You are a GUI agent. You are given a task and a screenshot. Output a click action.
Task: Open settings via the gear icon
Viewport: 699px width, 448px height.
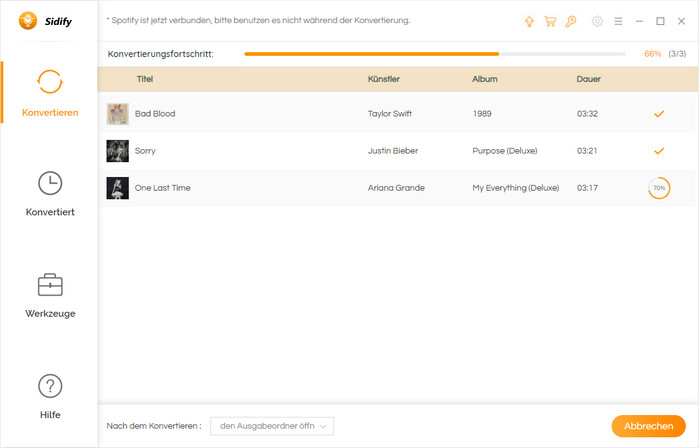(x=597, y=21)
